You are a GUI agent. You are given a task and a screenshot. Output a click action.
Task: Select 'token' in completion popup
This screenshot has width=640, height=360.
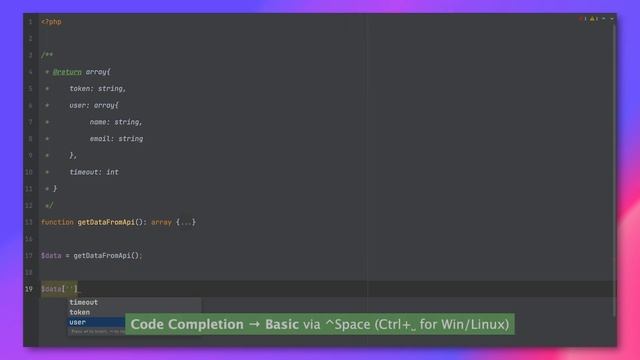(x=134, y=312)
